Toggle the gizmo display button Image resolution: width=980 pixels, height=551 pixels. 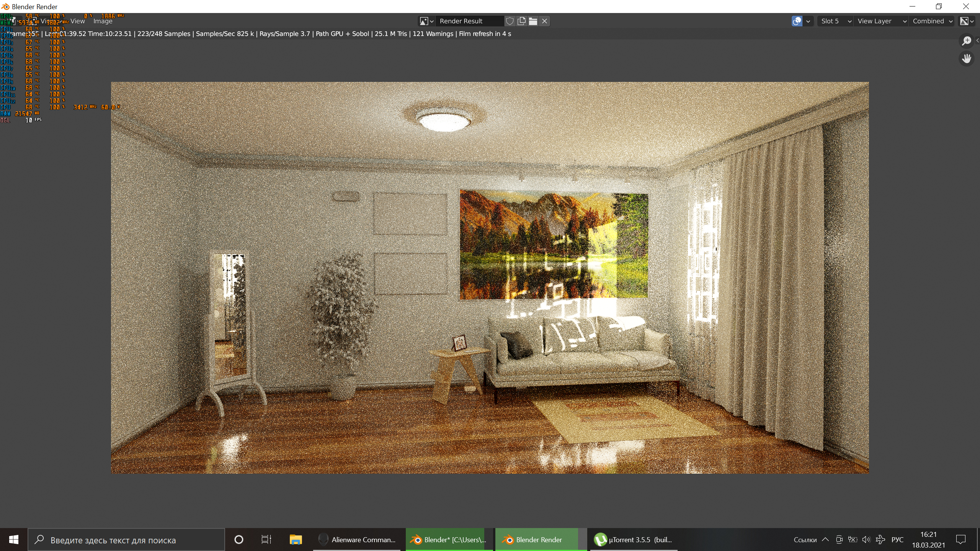click(797, 21)
